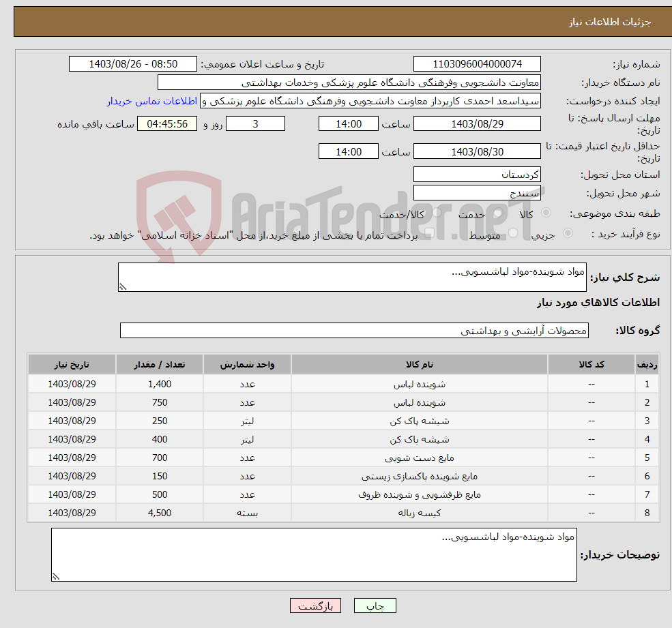Click the چاپ print button
Screen dimensions: 672x628
point(375,605)
